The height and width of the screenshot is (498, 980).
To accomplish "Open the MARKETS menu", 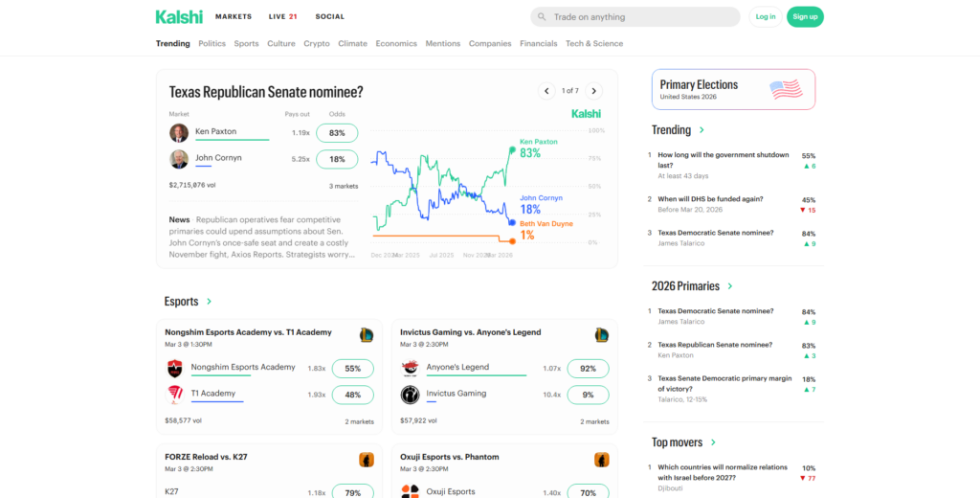I will coord(234,17).
